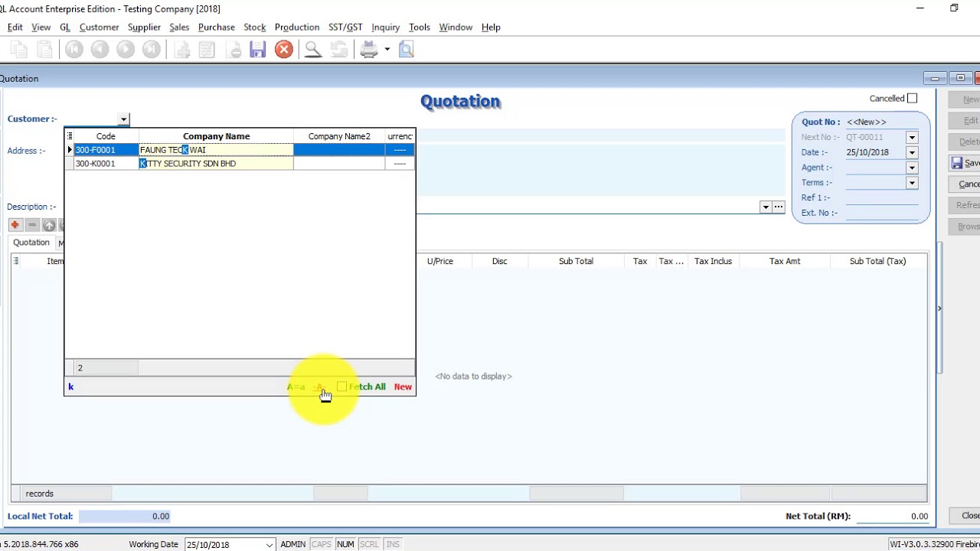Select KITTY SECURITY SDN BHD row
This screenshot has height=551, width=980.
[240, 164]
